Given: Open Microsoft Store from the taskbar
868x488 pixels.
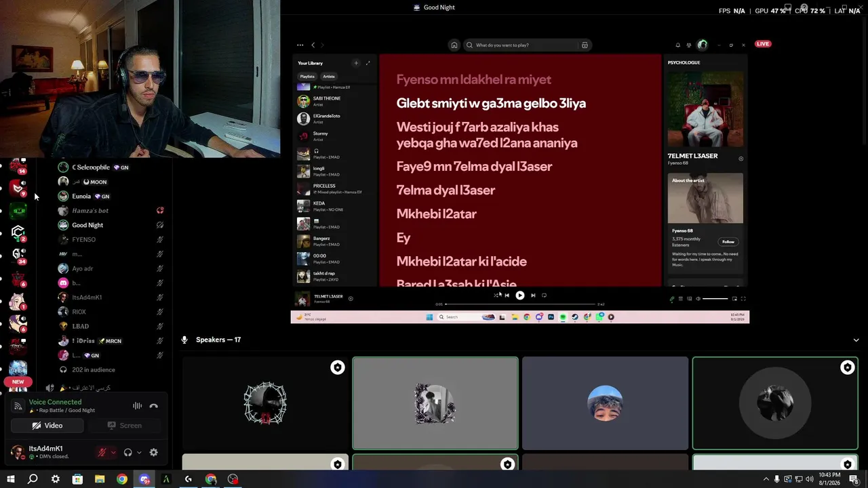Looking at the screenshot, I should 77,479.
